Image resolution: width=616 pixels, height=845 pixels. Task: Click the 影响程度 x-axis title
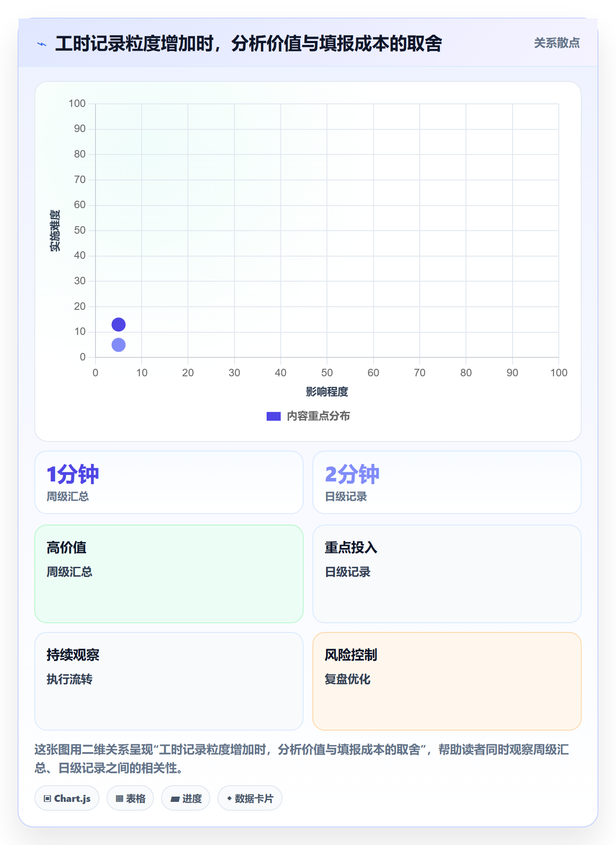(327, 392)
